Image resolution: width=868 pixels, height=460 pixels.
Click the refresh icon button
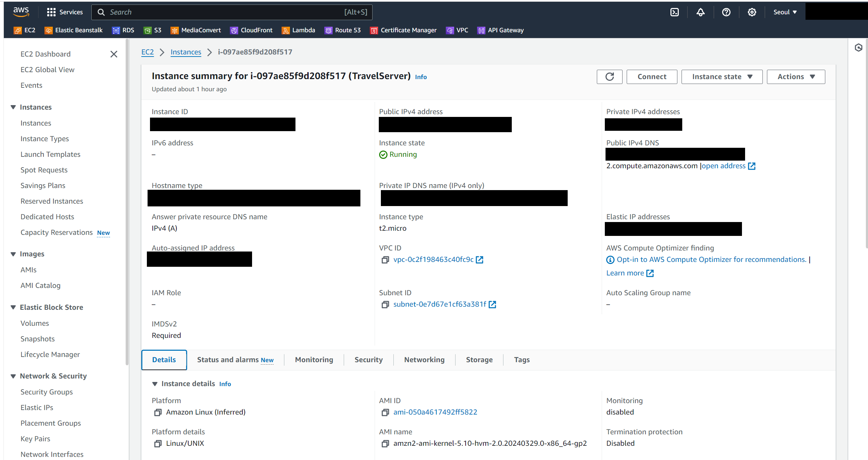click(x=609, y=77)
